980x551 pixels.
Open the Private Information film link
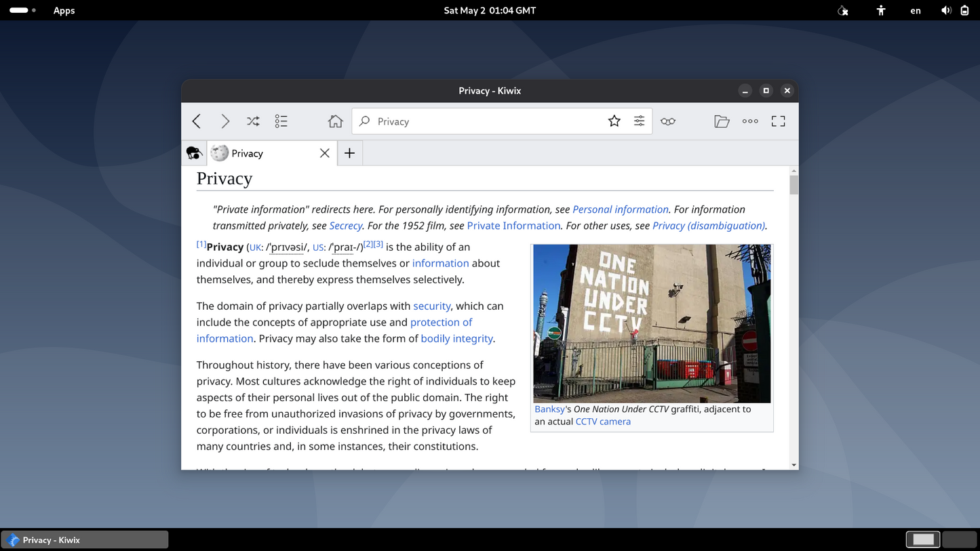[x=513, y=226]
